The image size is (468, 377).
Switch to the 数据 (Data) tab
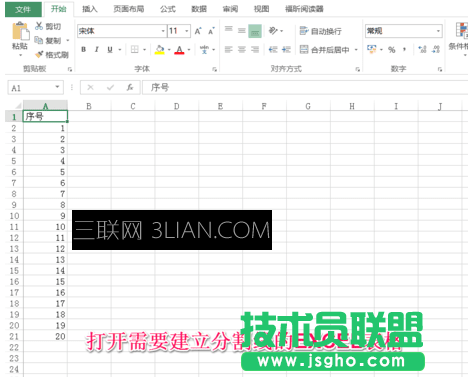pos(199,9)
